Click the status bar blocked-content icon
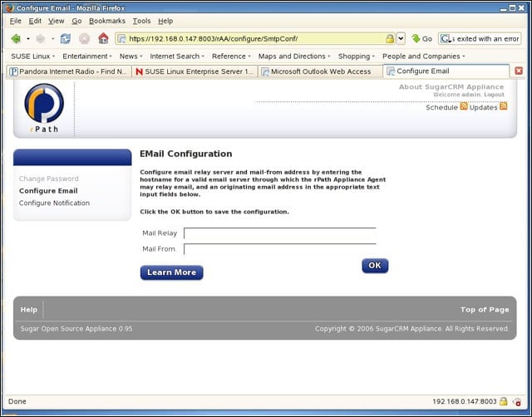The height and width of the screenshot is (417, 532). [517, 402]
